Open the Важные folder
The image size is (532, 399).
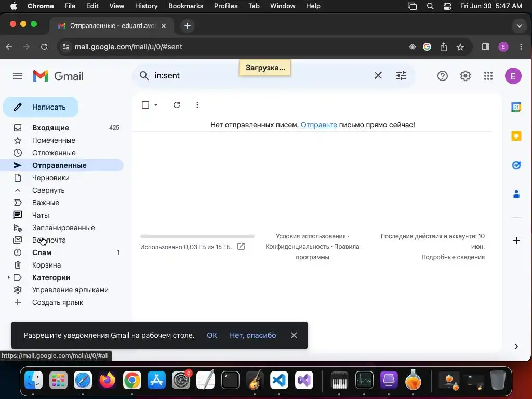61,203
